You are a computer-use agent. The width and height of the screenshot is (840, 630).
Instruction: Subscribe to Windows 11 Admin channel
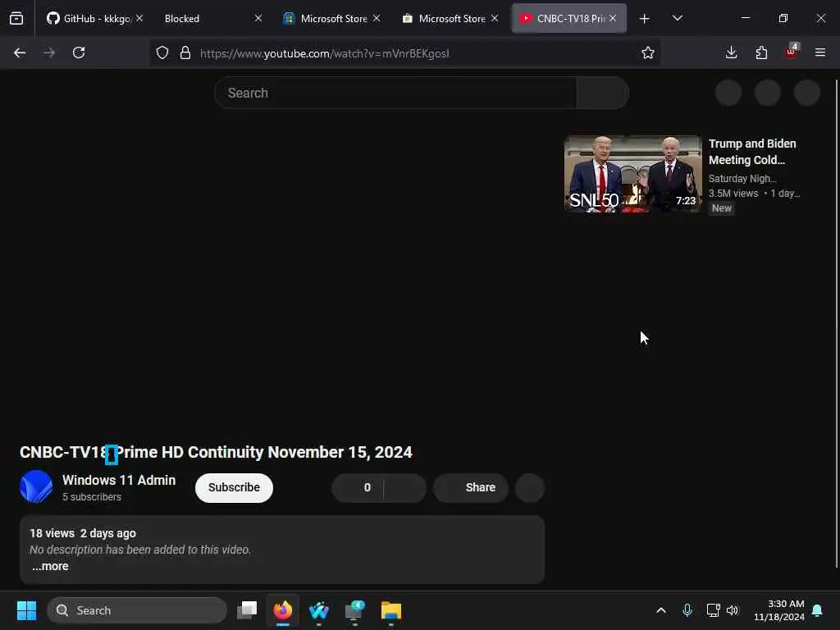pos(234,487)
